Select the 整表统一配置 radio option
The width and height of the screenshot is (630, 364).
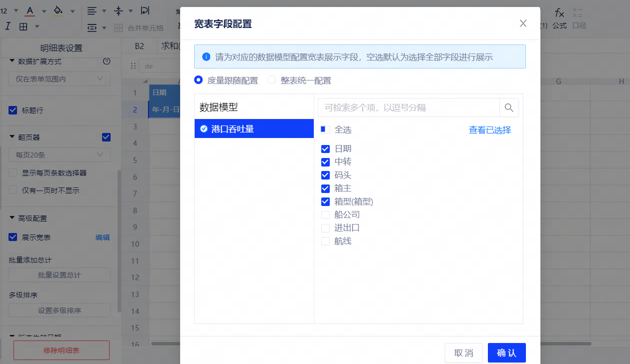(272, 80)
